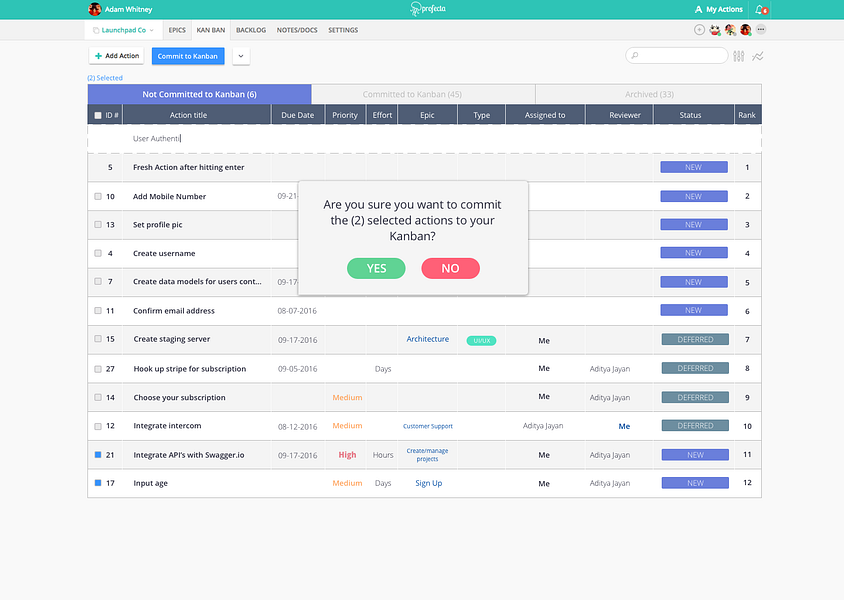Check the box for Confirm email address

point(98,310)
